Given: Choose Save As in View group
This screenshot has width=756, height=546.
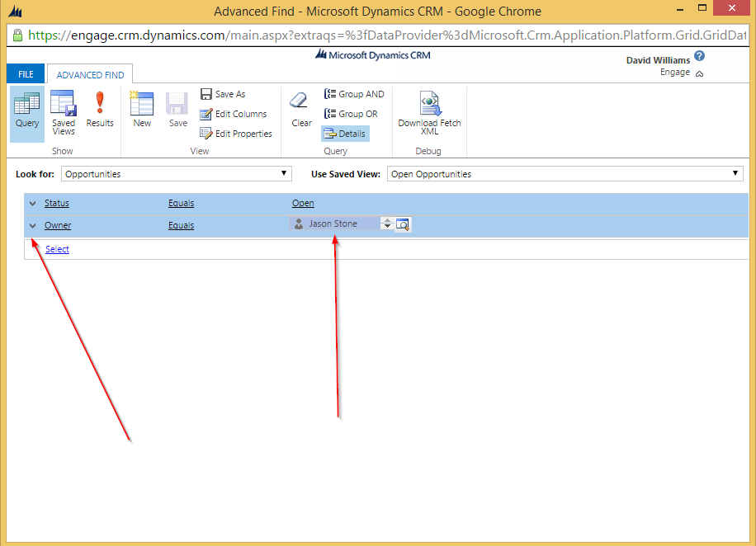Looking at the screenshot, I should click(223, 94).
